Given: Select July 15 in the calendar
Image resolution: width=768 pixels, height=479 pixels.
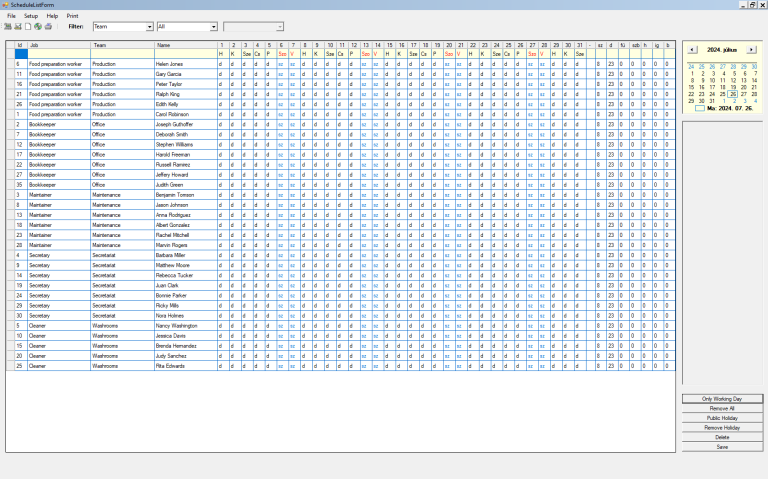Looking at the screenshot, I should [x=691, y=87].
